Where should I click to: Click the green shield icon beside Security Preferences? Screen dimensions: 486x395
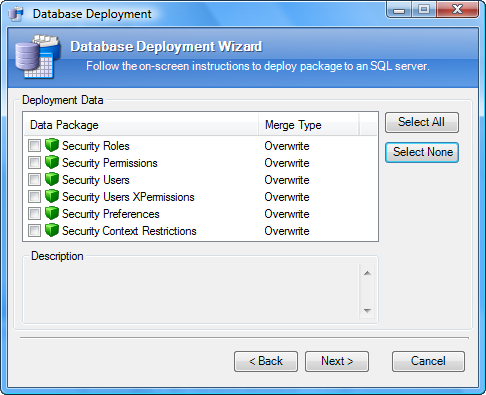click(52, 213)
